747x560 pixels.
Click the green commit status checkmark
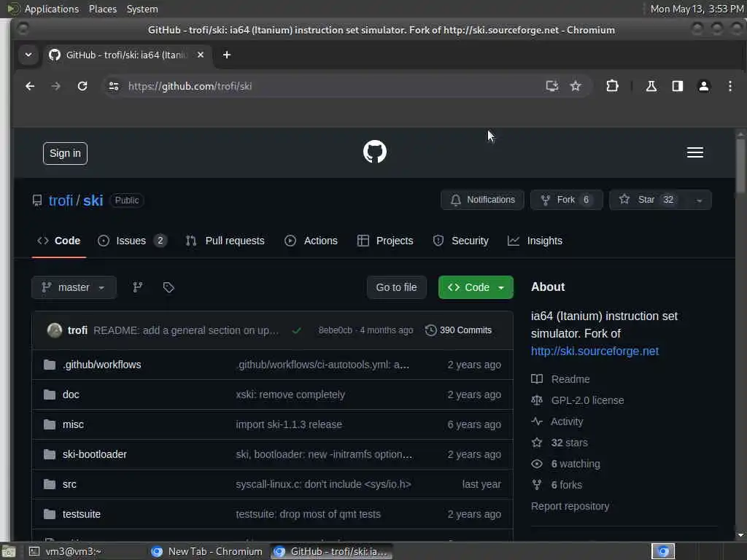pos(296,330)
